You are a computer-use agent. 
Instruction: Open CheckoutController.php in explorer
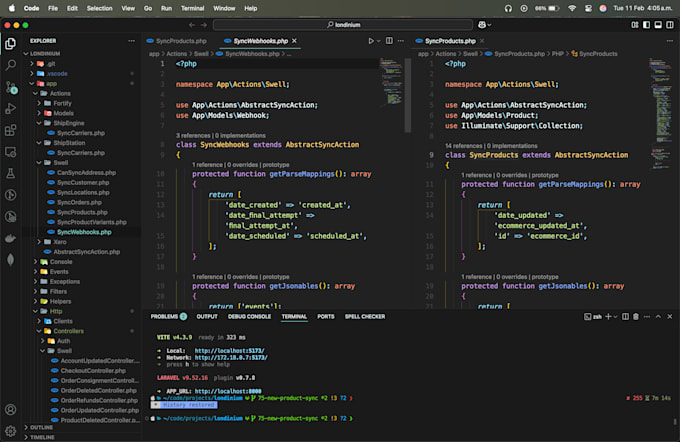click(93, 371)
